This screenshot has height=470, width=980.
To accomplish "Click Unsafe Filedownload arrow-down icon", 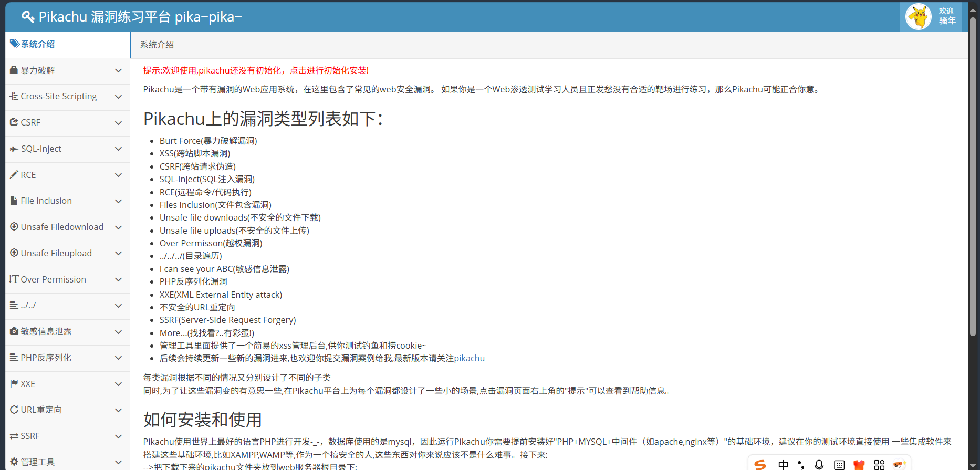I will pos(14,226).
